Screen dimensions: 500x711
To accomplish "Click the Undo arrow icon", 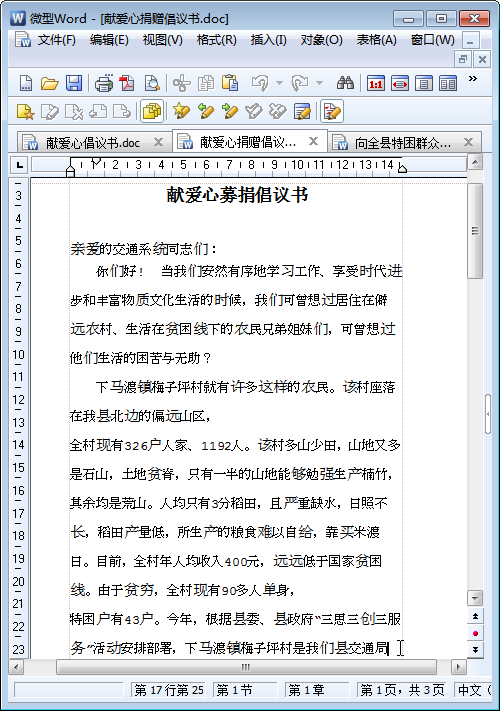I will pos(260,83).
